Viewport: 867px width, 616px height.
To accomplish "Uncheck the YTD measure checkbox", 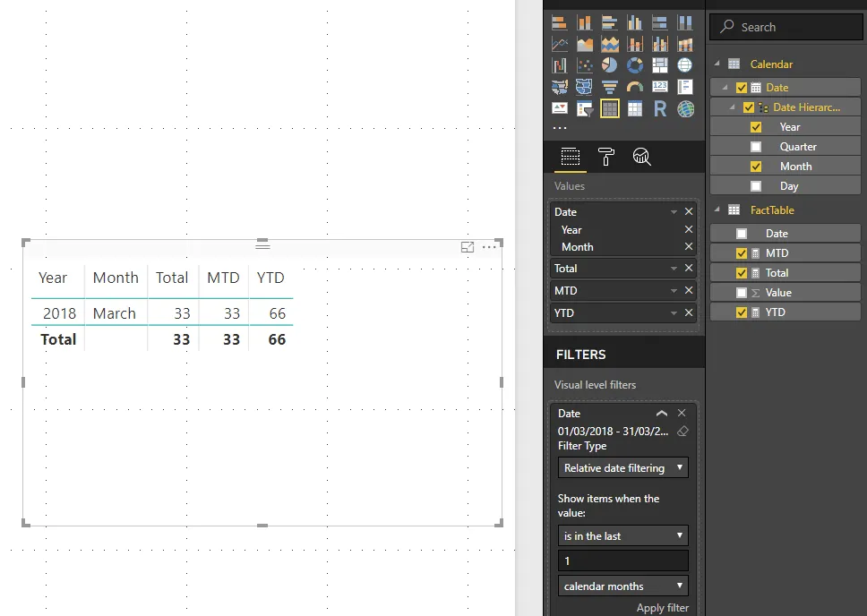I will pyautogui.click(x=742, y=312).
